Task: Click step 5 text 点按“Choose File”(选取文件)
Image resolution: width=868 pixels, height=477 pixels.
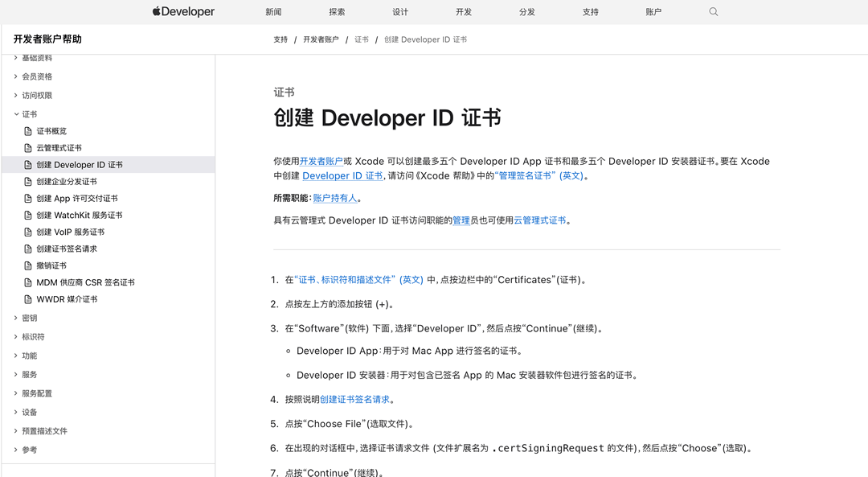Action: 350,424
